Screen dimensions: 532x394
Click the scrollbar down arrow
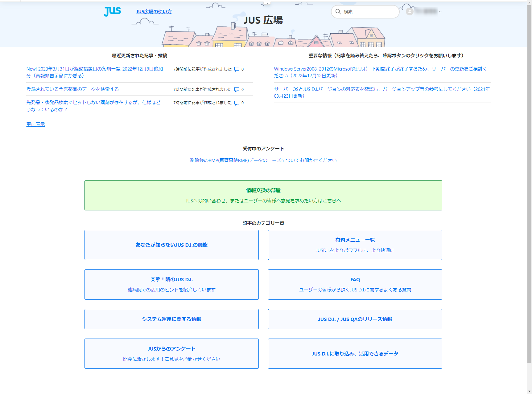529,391
